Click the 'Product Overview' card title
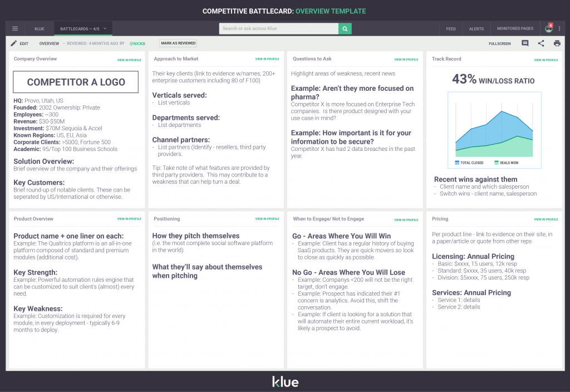The width and height of the screenshot is (570, 392). tap(33, 219)
